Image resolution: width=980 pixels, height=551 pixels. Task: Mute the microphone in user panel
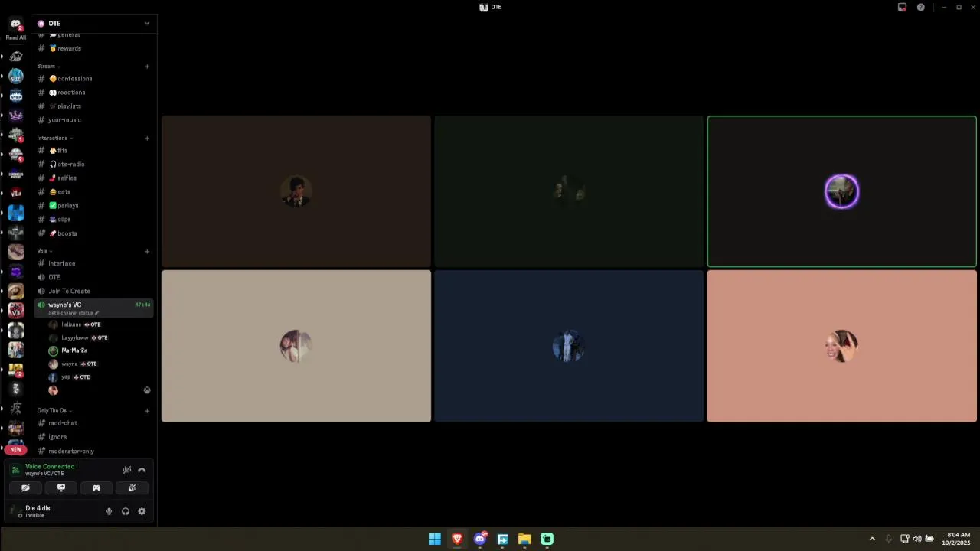coord(109,511)
